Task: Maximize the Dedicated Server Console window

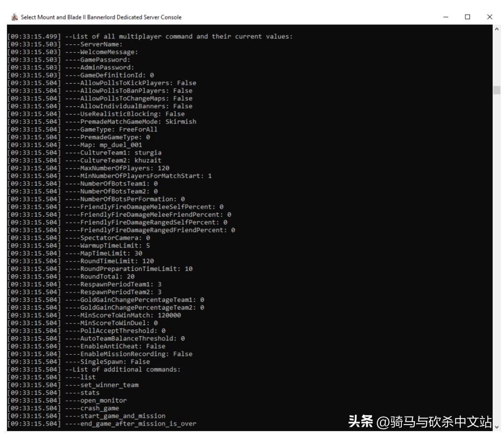Action: tap(467, 17)
